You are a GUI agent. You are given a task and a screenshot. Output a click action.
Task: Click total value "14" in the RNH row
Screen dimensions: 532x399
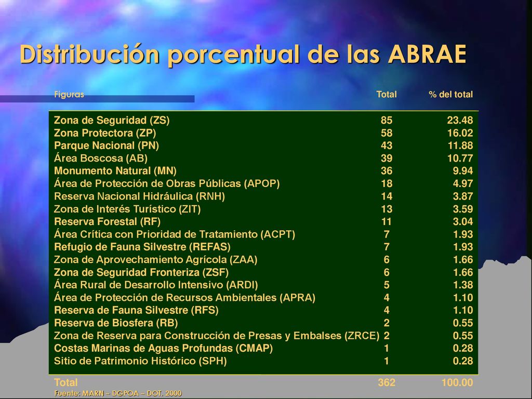coord(387,196)
